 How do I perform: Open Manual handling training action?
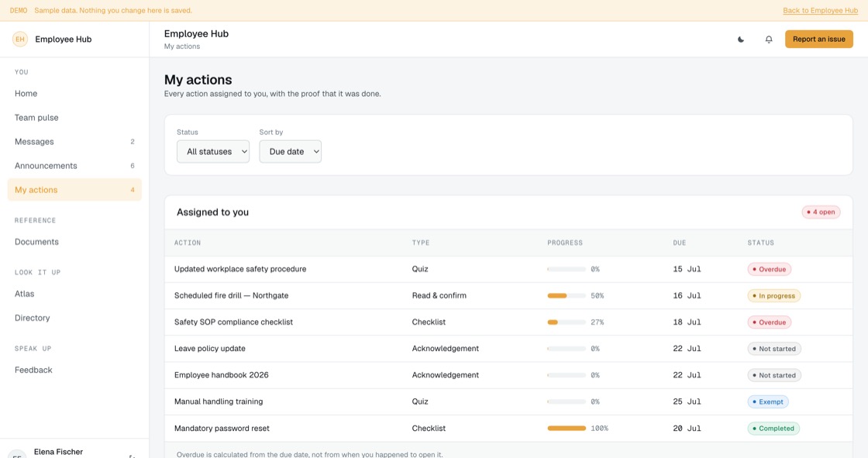219,402
